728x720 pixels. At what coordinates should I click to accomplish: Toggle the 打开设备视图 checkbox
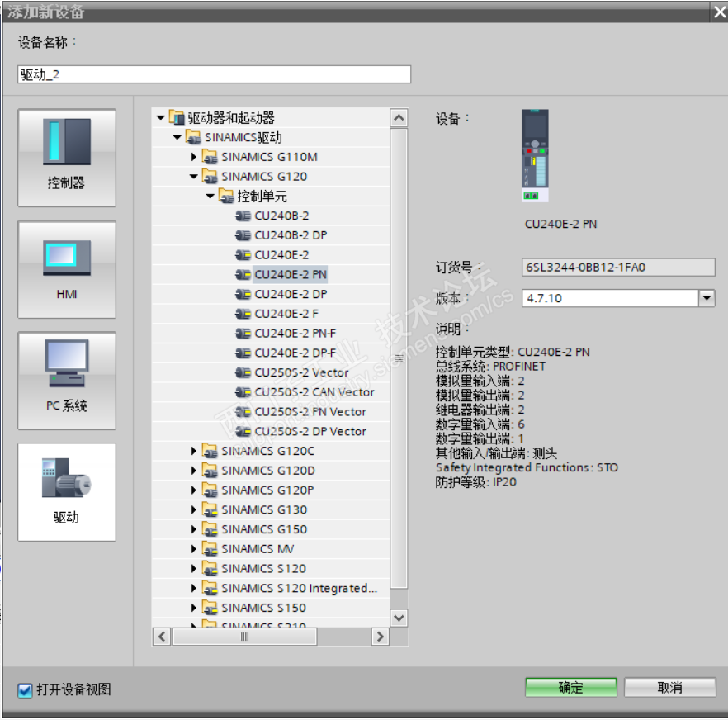click(x=25, y=690)
